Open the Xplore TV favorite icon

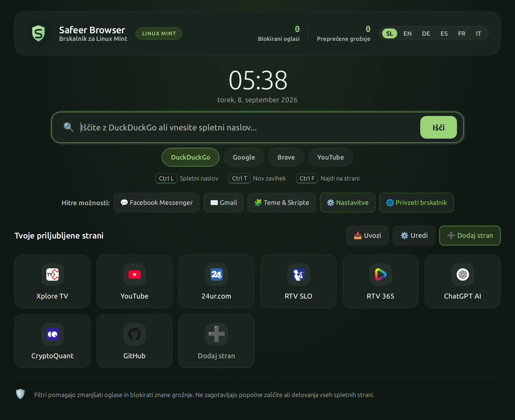click(53, 275)
